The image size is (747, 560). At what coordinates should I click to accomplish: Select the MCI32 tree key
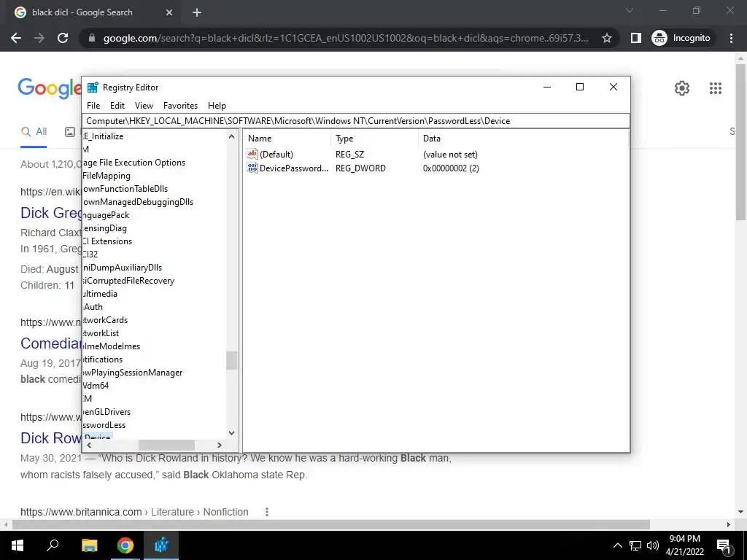click(x=90, y=254)
